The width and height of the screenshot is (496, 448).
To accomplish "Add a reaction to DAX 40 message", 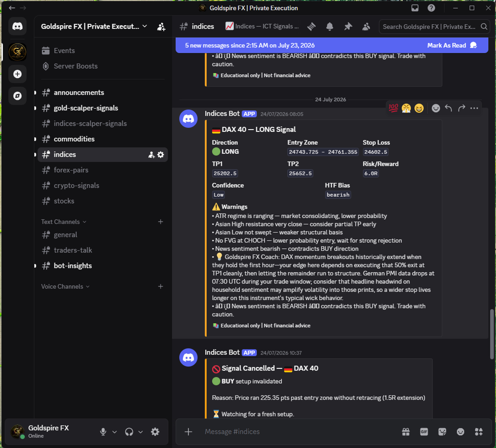I will point(436,108).
